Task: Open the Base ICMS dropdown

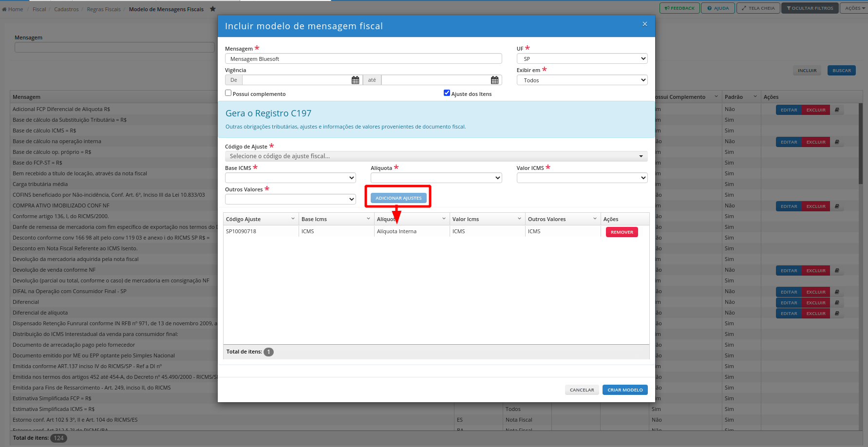Action: pyautogui.click(x=290, y=178)
